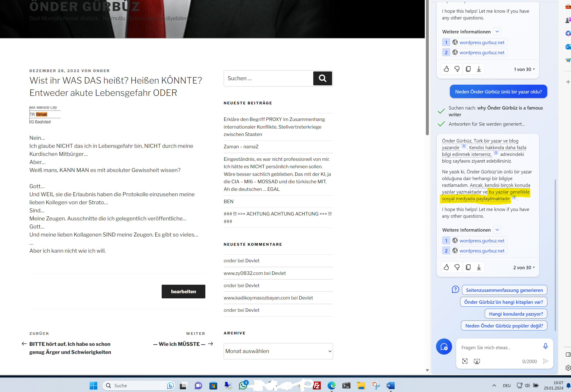Click the Suchen blog search field
The width and height of the screenshot is (571, 392).
coord(268,78)
